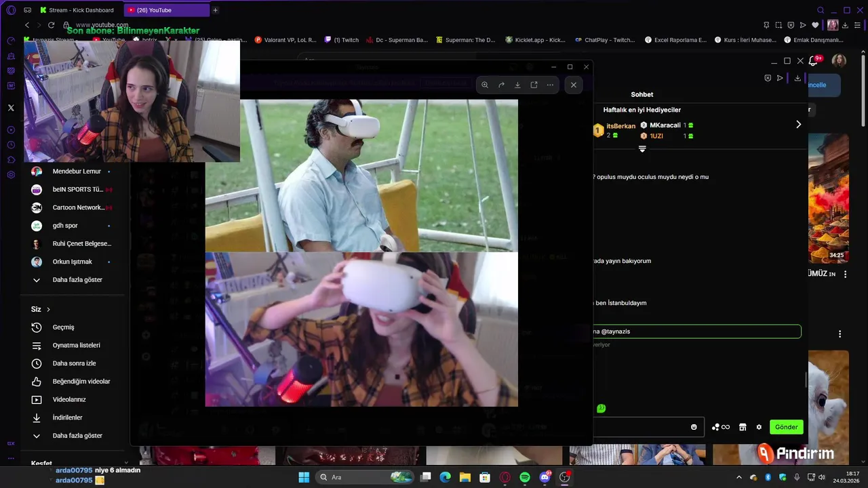This screenshot has width=868, height=488.
Task: Open Opera GX home logo icon
Action: pyautogui.click(x=11, y=10)
